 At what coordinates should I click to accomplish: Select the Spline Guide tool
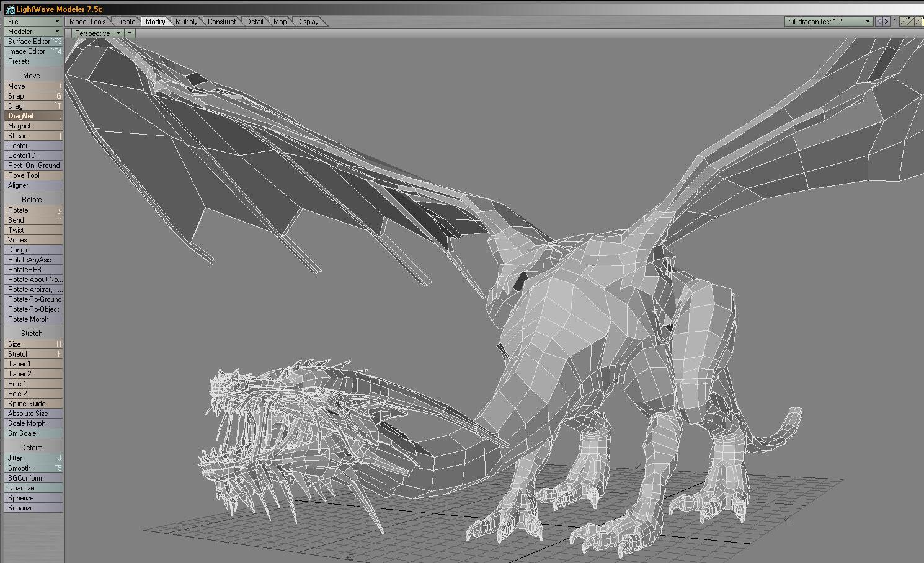coord(33,404)
